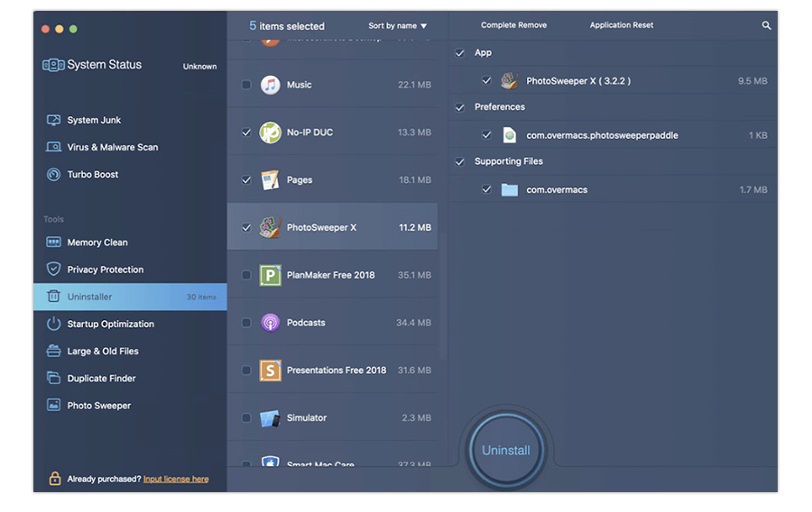The width and height of the screenshot is (812, 512).
Task: Click the PhotoSweeper X list icon
Action: (270, 227)
